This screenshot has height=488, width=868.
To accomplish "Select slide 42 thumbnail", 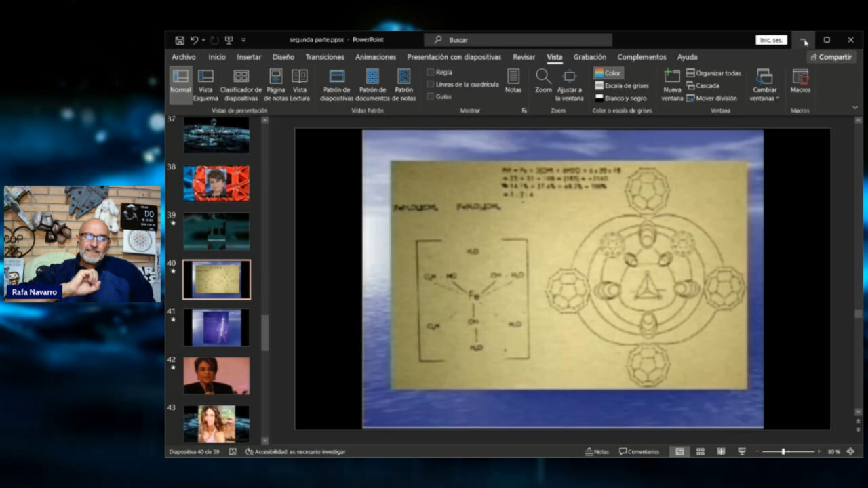I will (216, 375).
